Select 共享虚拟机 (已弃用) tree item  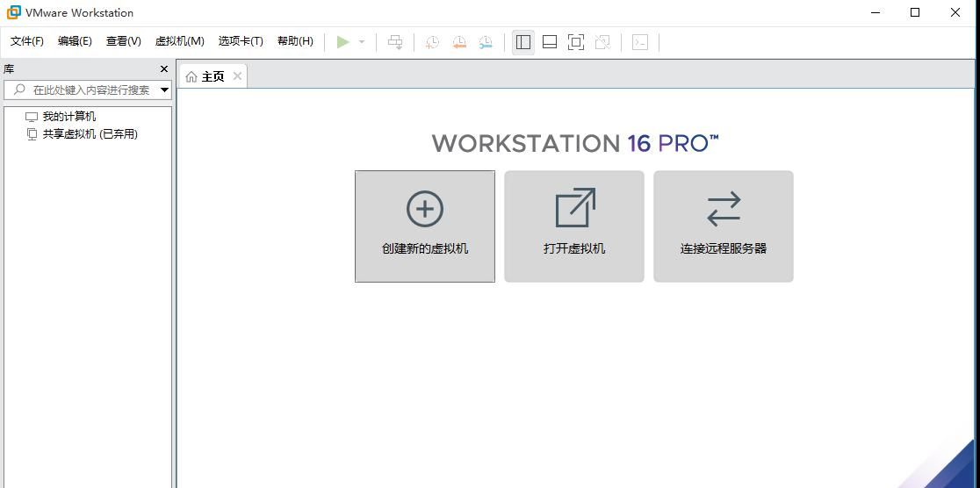[x=82, y=133]
